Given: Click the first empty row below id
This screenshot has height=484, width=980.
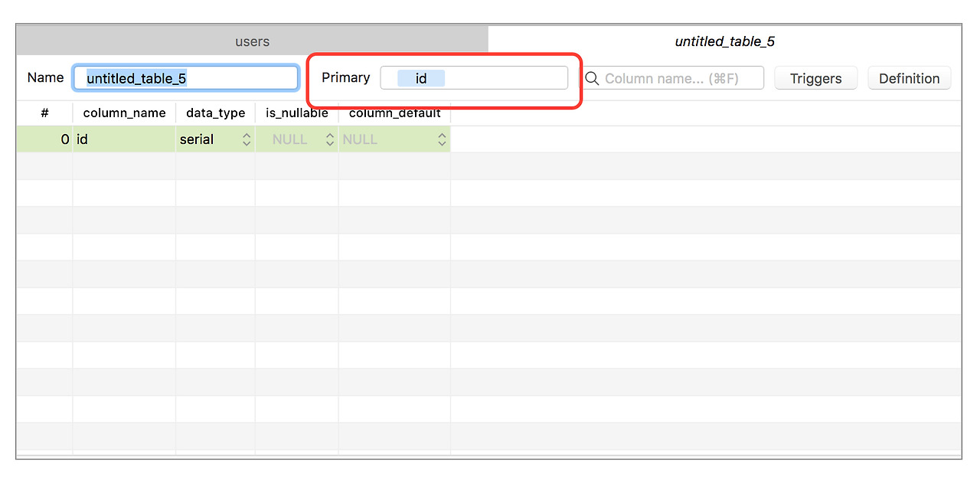Looking at the screenshot, I should coord(488,165).
